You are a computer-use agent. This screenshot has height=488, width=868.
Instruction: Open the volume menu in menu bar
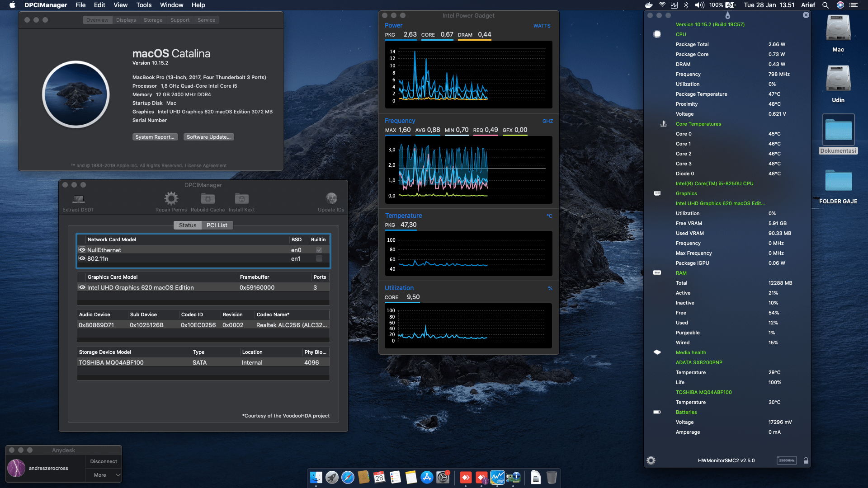(700, 5)
